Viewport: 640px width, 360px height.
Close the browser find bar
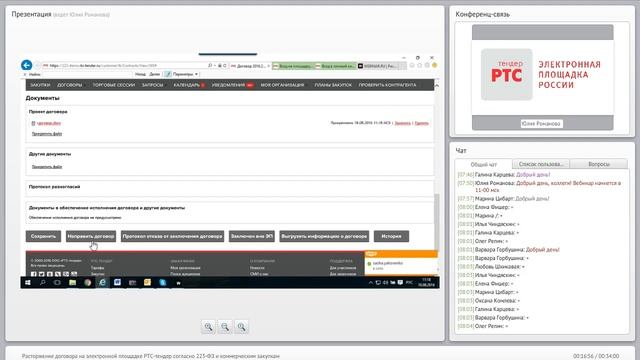(x=25, y=74)
